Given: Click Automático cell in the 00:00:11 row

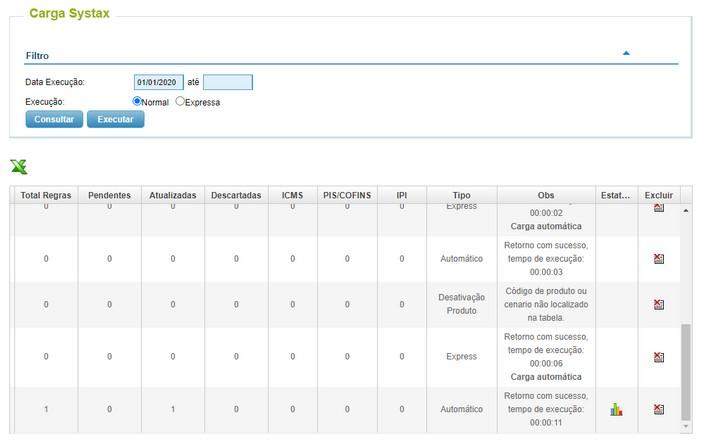Looking at the screenshot, I should (461, 409).
